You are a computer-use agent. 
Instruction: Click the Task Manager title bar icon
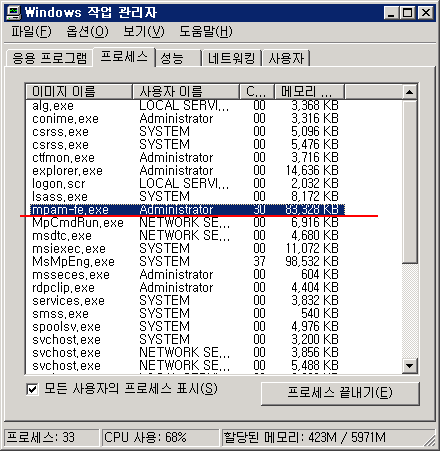coord(14,13)
